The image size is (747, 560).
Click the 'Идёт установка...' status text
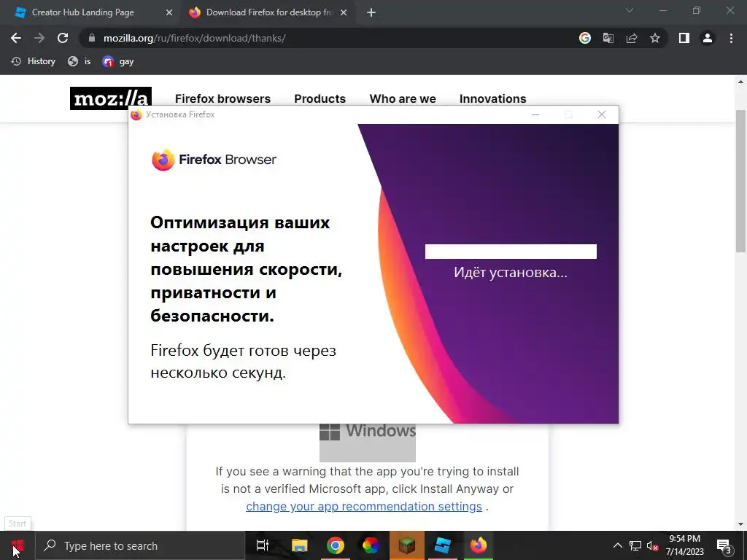click(x=511, y=273)
